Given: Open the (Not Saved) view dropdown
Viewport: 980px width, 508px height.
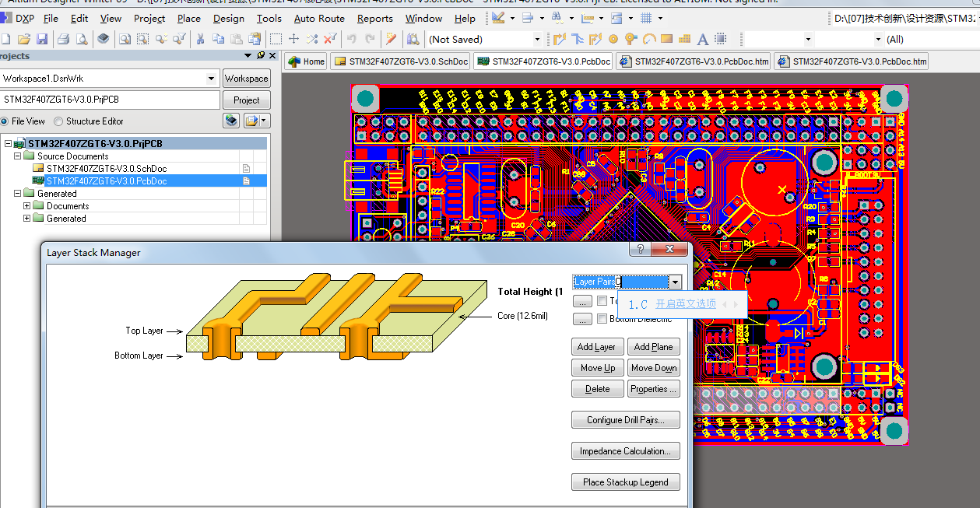Looking at the screenshot, I should 537,39.
